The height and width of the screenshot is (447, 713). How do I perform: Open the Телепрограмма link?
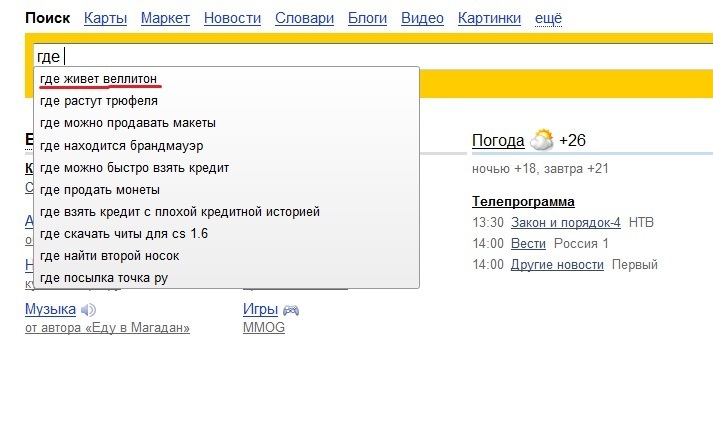(523, 201)
